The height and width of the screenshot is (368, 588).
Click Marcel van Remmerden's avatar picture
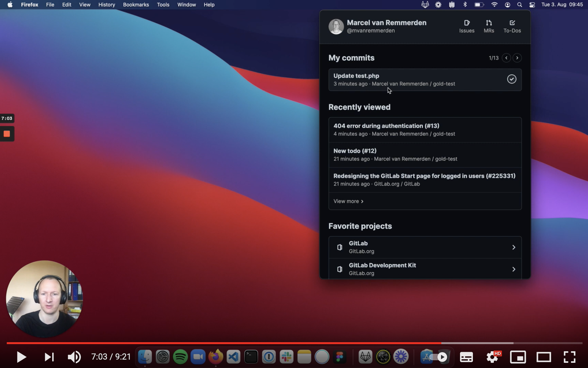tap(336, 26)
